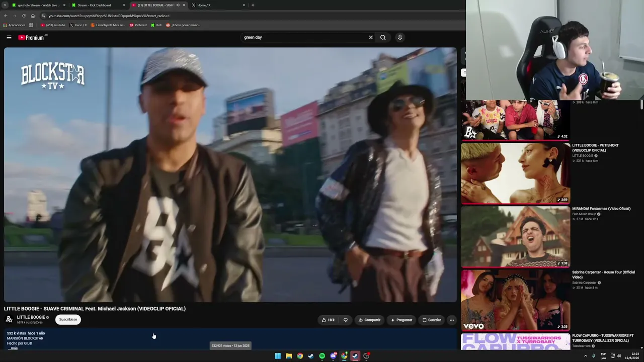Open the tab search dropdown arrow

tap(5, 5)
